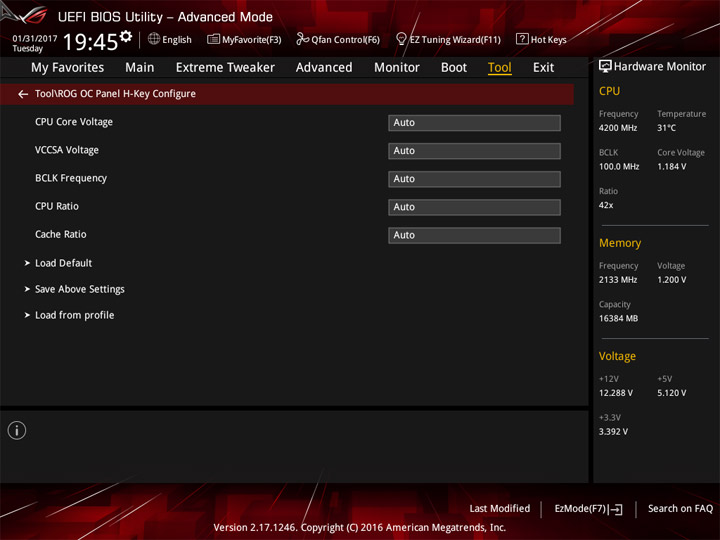720x540 pixels.
Task: Click the Qfan Control fan icon
Action: tap(302, 39)
